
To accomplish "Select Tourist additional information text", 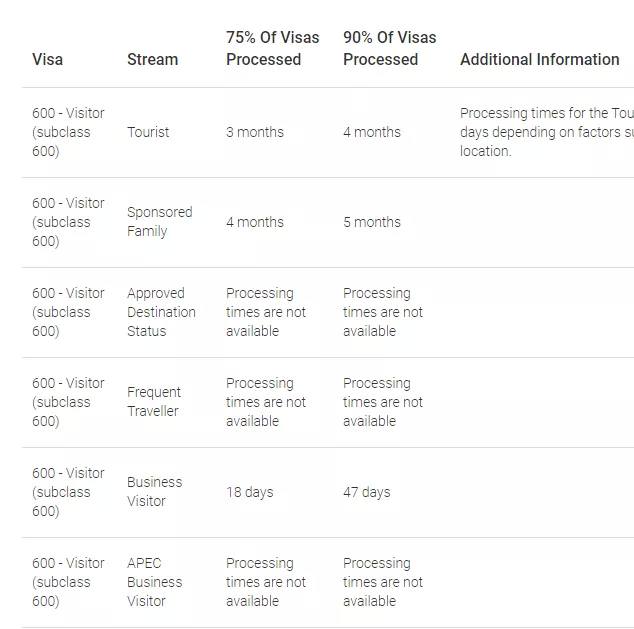I will pyautogui.click(x=547, y=132).
